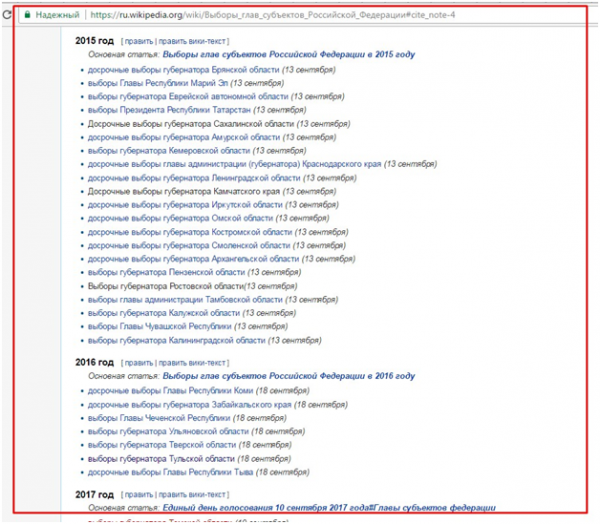The height and width of the screenshot is (524, 600).
Task: Open выборы Главы Республики Марий Эл link
Action: point(158,83)
